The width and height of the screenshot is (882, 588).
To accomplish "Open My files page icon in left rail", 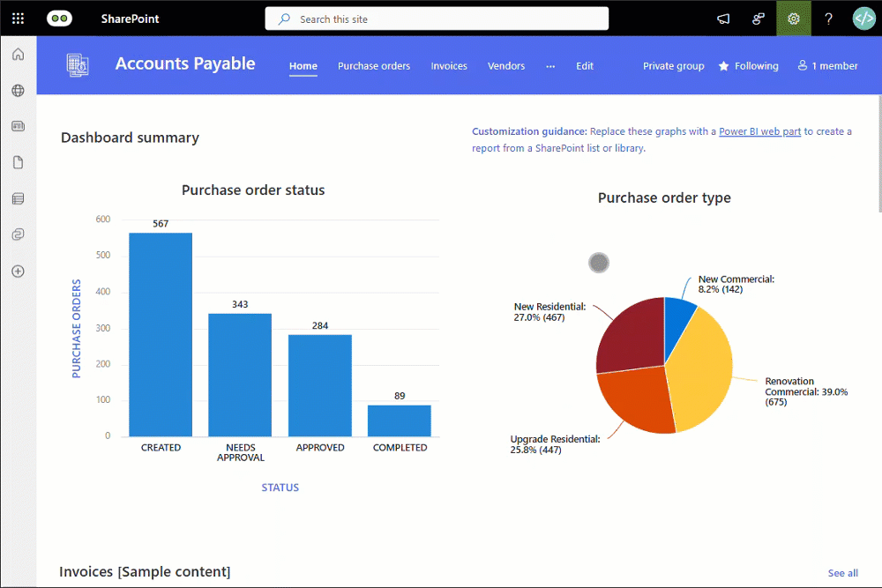I will (x=18, y=162).
